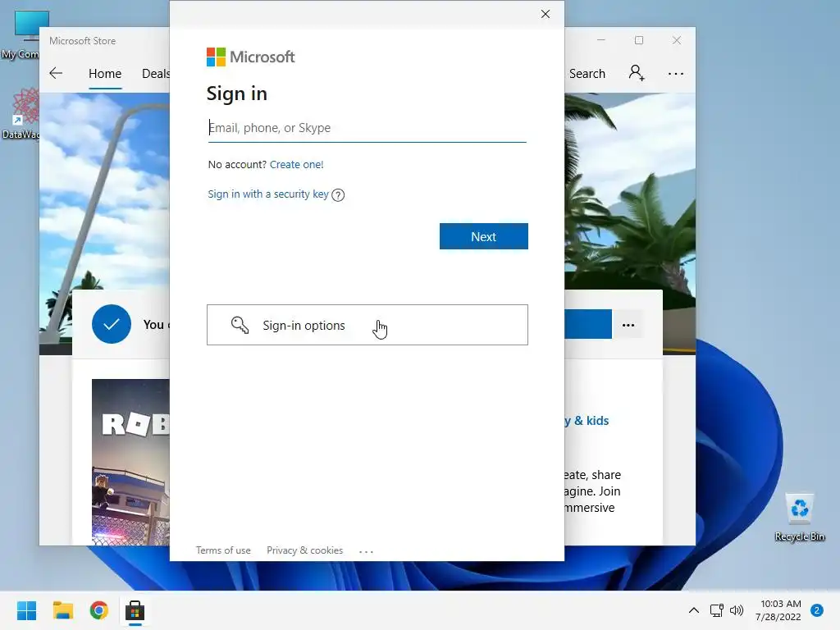This screenshot has width=840, height=630.
Task: Open the Roblox thumbnail in the Store
Action: coord(130,463)
